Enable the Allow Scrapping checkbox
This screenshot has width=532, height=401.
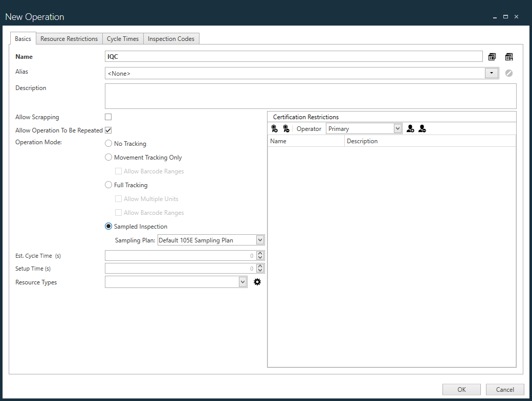[108, 117]
